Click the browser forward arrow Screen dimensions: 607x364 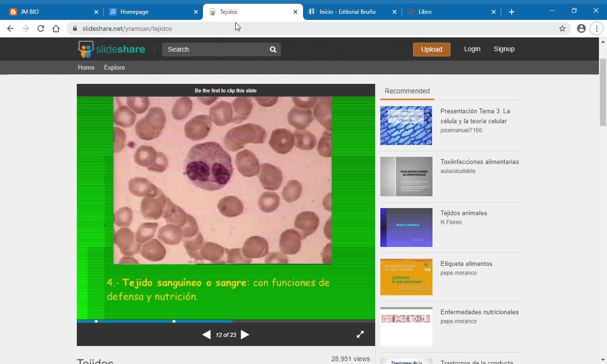pos(26,28)
